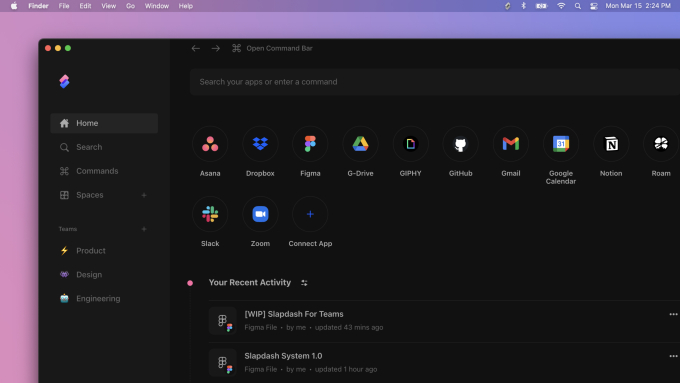The width and height of the screenshot is (680, 383).
Task: Click the Figma file icon for Slapdash System 1.0
Action: tap(222, 363)
